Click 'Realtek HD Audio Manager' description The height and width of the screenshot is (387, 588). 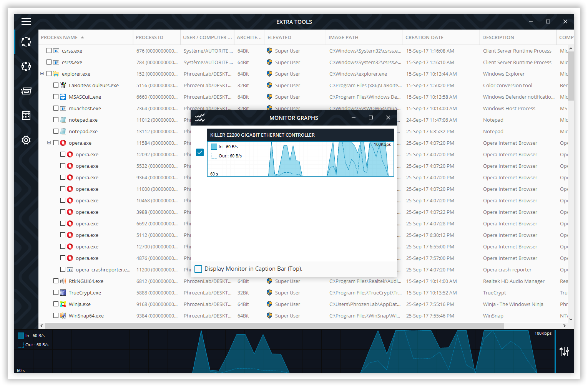[514, 281]
